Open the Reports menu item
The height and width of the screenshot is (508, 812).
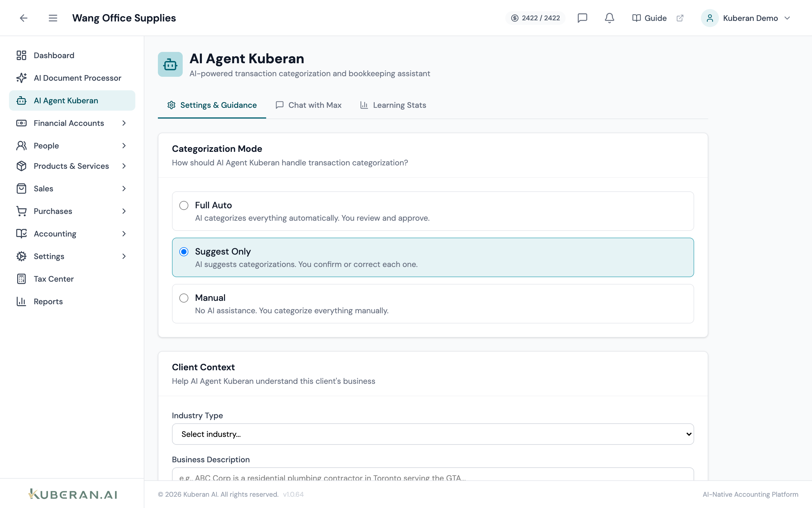point(72,301)
